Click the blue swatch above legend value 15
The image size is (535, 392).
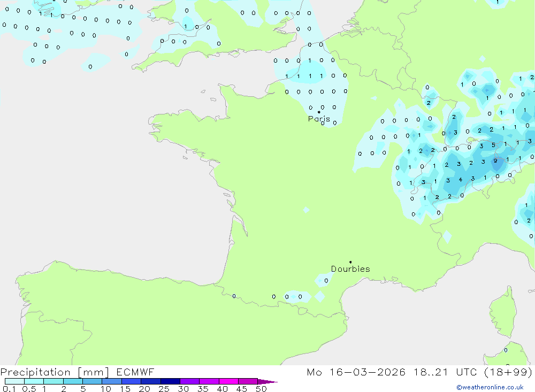point(132,381)
